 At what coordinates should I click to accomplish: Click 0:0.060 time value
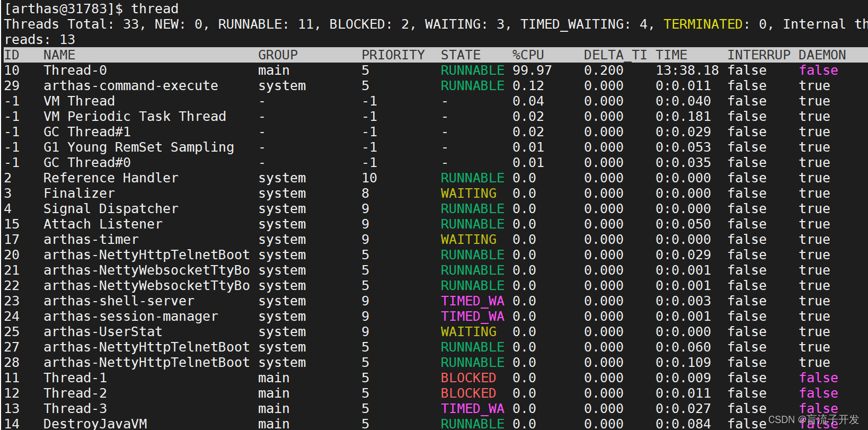[683, 347]
